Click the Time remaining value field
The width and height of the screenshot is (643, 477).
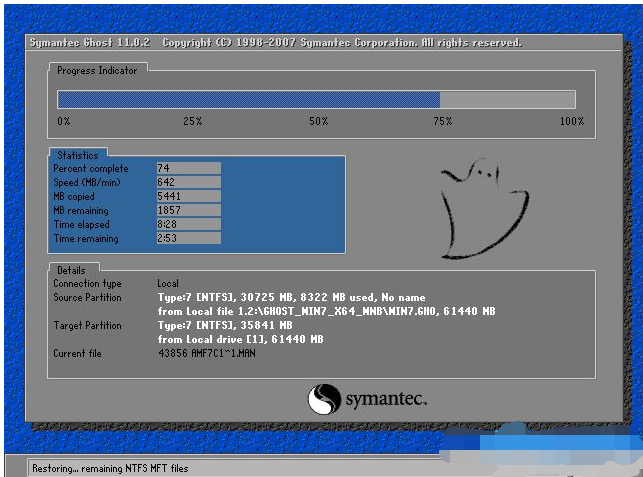[x=188, y=238]
